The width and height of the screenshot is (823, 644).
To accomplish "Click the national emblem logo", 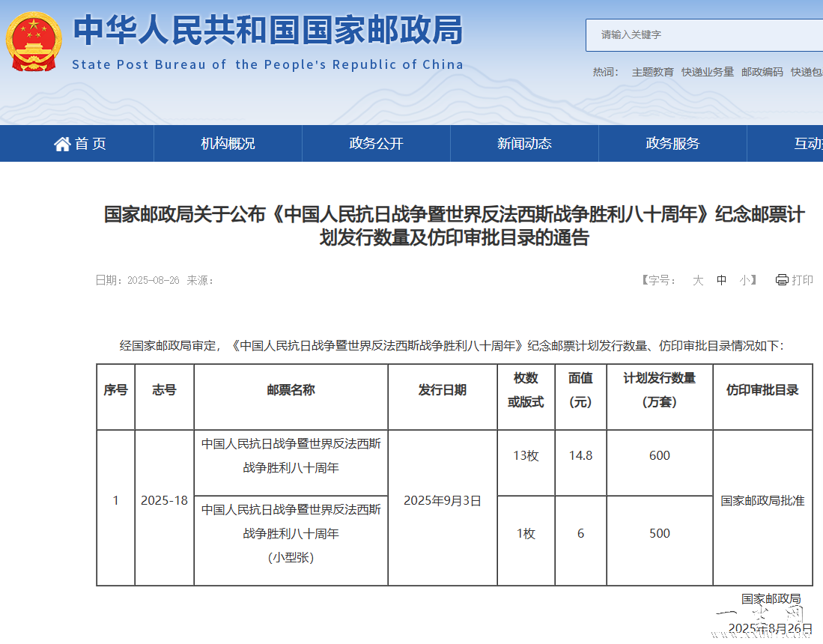I will (x=34, y=41).
